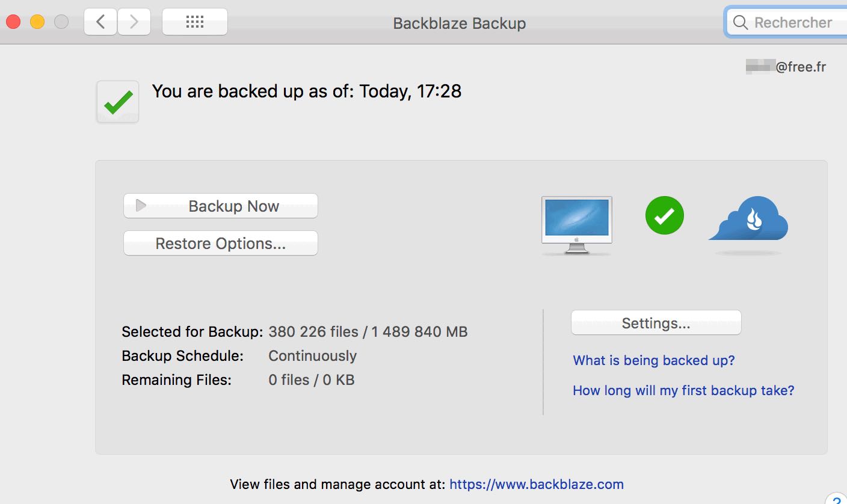
Task: Visit https://www.backblaze.com link
Action: (537, 484)
